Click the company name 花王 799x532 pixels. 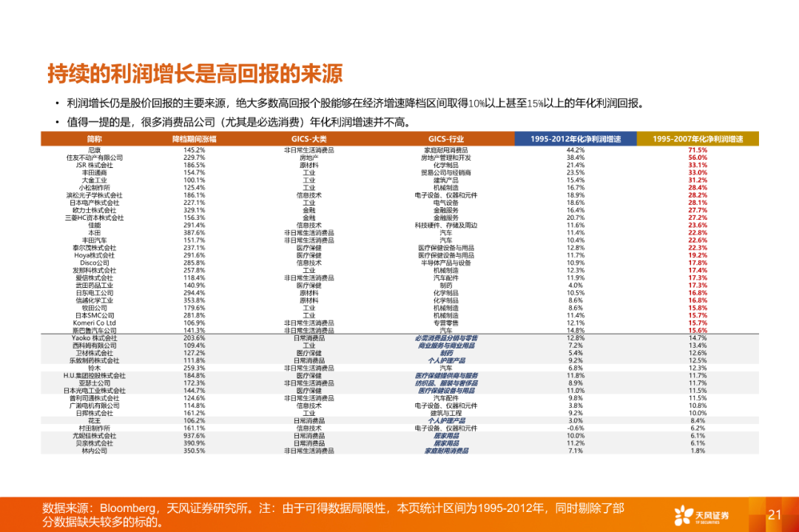94,421
